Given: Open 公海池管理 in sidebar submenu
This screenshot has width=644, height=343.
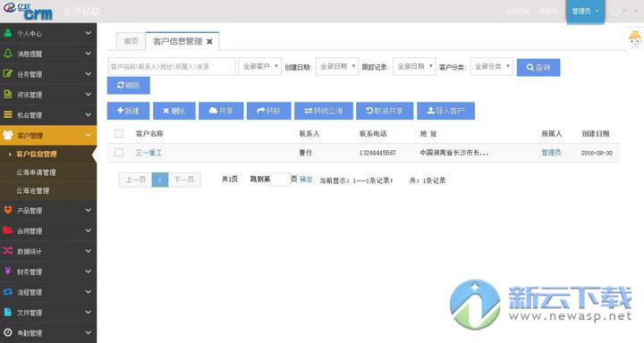Looking at the screenshot, I should [33, 191].
